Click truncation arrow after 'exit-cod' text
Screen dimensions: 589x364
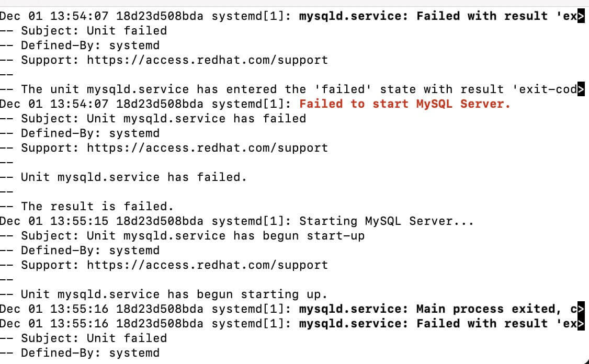[581, 89]
